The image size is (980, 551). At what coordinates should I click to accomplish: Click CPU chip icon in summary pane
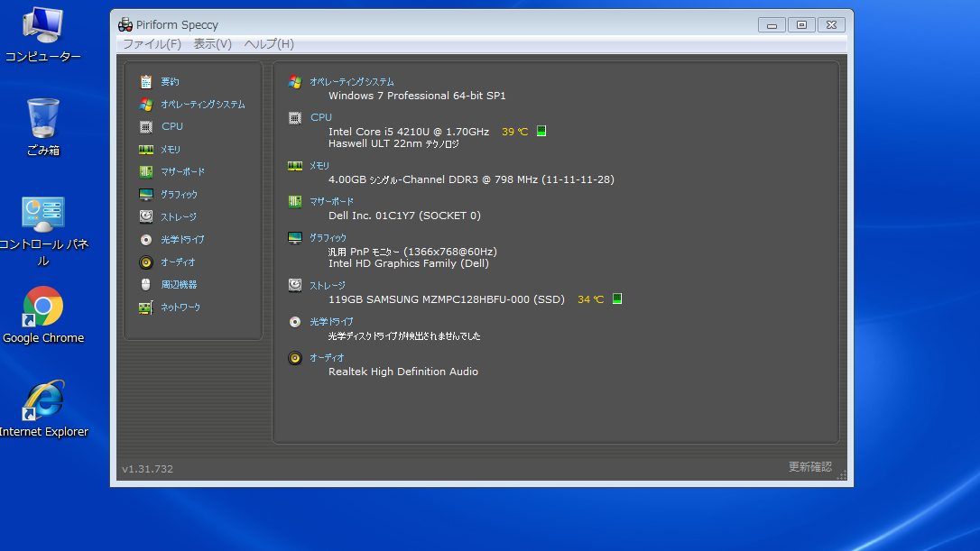[295, 117]
